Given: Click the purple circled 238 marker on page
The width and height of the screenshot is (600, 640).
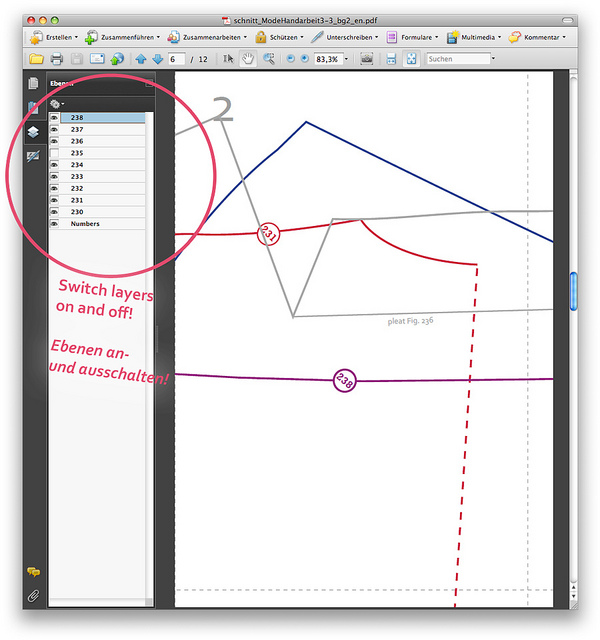Looking at the screenshot, I should tap(344, 380).
